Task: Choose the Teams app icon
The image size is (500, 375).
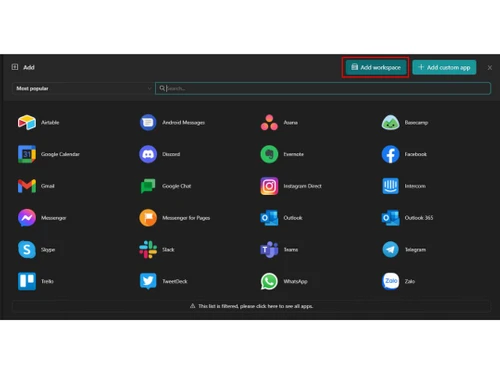Action: pyautogui.click(x=269, y=249)
